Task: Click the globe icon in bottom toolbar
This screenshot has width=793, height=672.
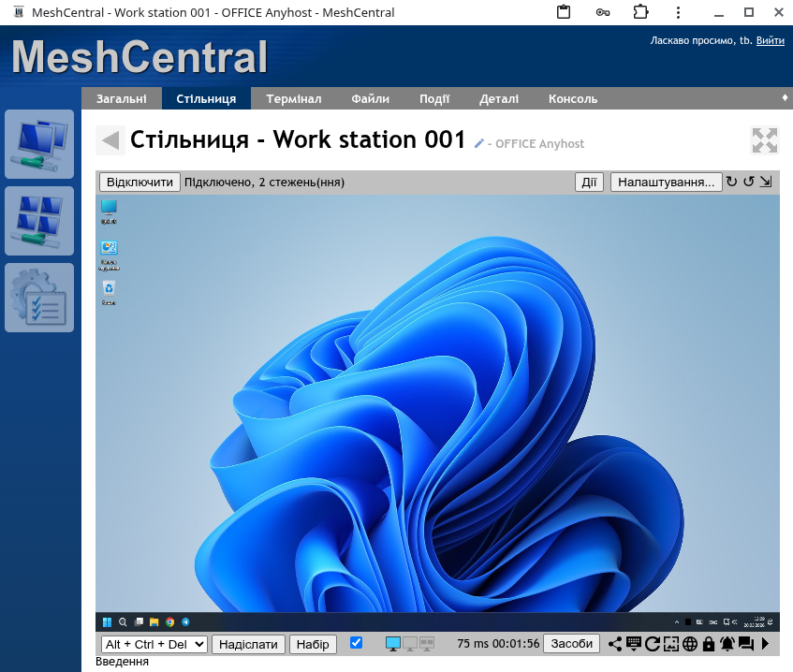Action: pos(690,644)
